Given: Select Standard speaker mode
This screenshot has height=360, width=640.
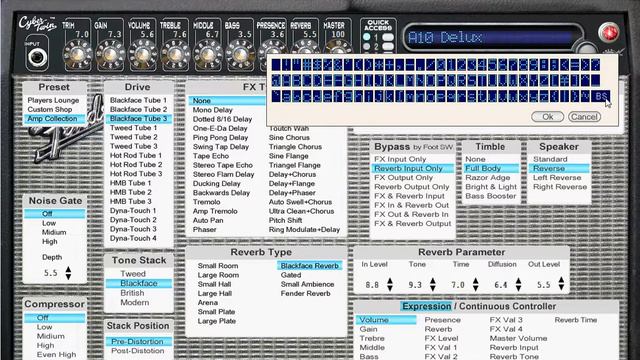Looking at the screenshot, I should [x=550, y=159].
